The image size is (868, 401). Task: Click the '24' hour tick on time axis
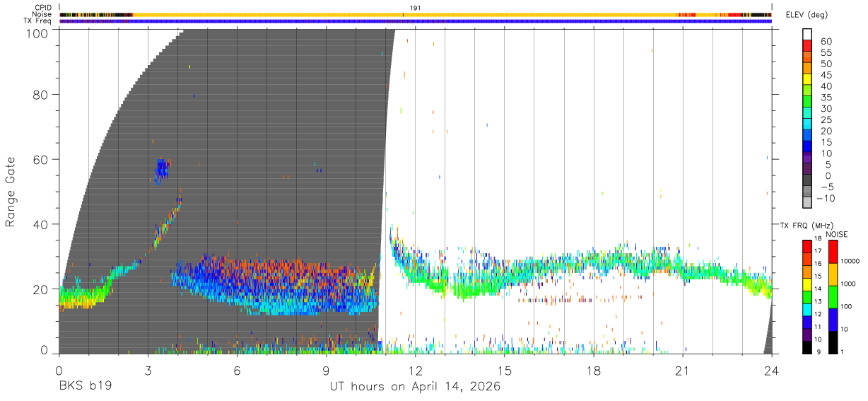[771, 371]
